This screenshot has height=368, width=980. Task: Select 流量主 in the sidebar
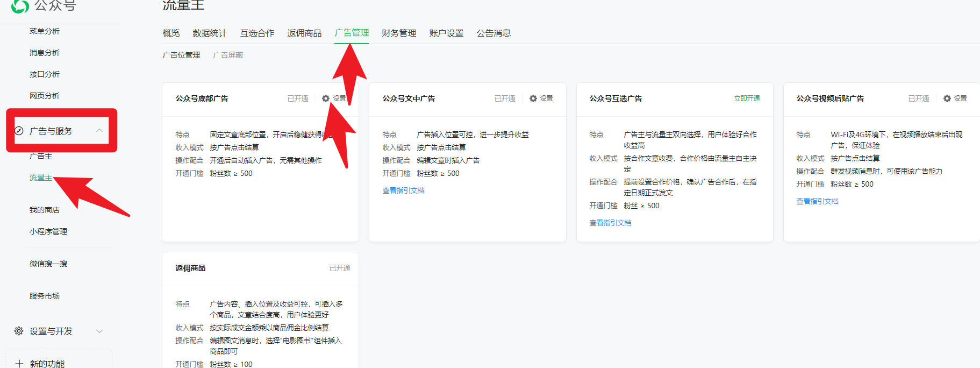click(41, 178)
